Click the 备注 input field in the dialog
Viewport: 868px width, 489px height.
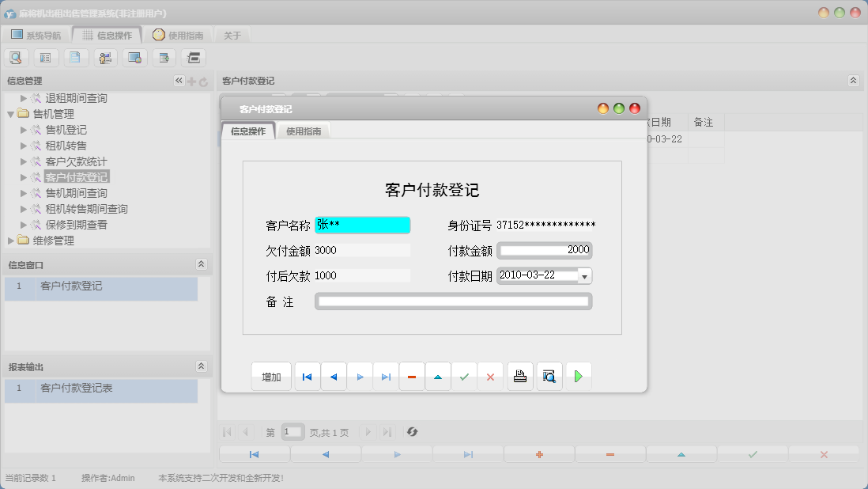point(453,301)
